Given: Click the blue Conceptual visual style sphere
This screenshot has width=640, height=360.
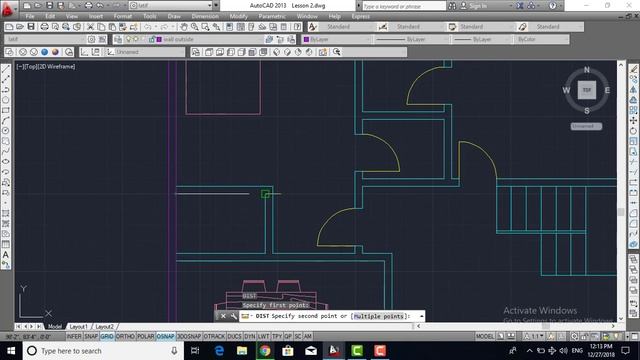Looking at the screenshot, I should (44, 52).
